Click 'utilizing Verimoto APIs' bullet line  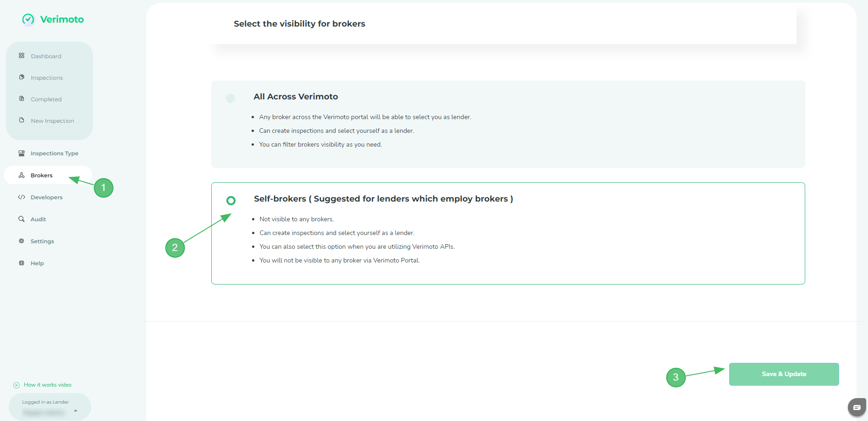(x=357, y=247)
